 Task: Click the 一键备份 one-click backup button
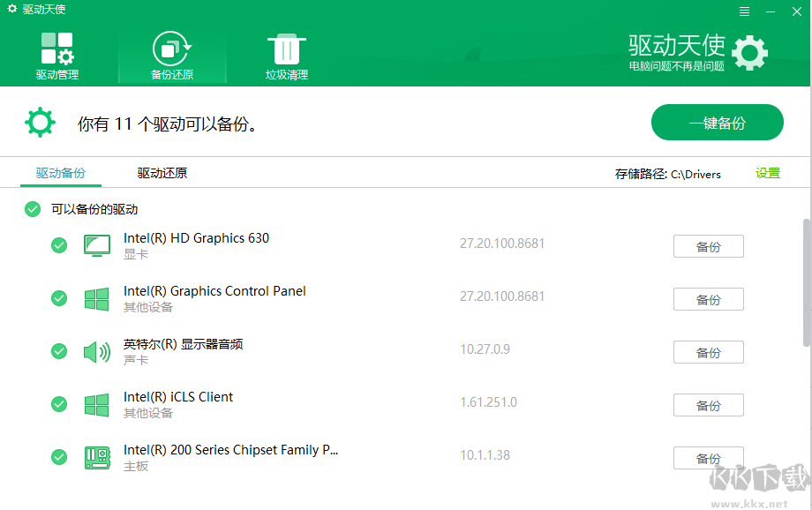click(x=718, y=122)
